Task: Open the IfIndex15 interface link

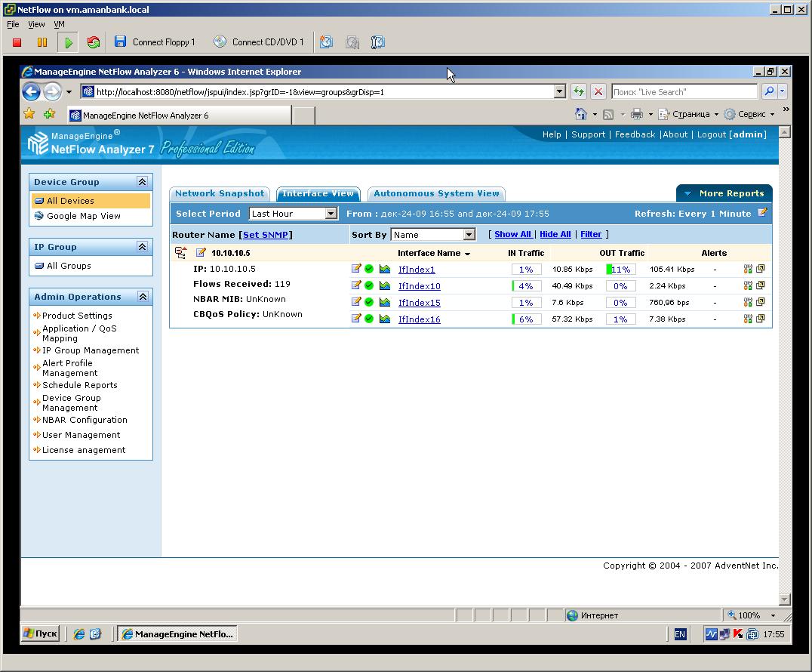Action: click(x=419, y=303)
